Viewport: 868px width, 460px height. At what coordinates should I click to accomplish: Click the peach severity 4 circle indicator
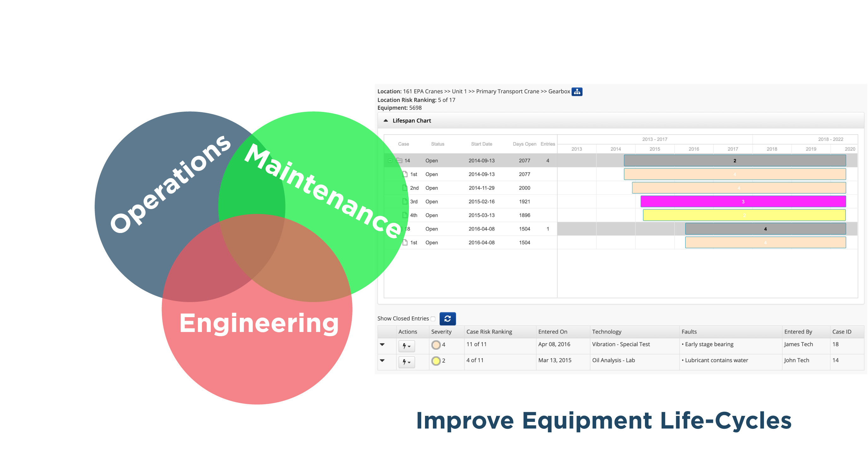pos(436,345)
